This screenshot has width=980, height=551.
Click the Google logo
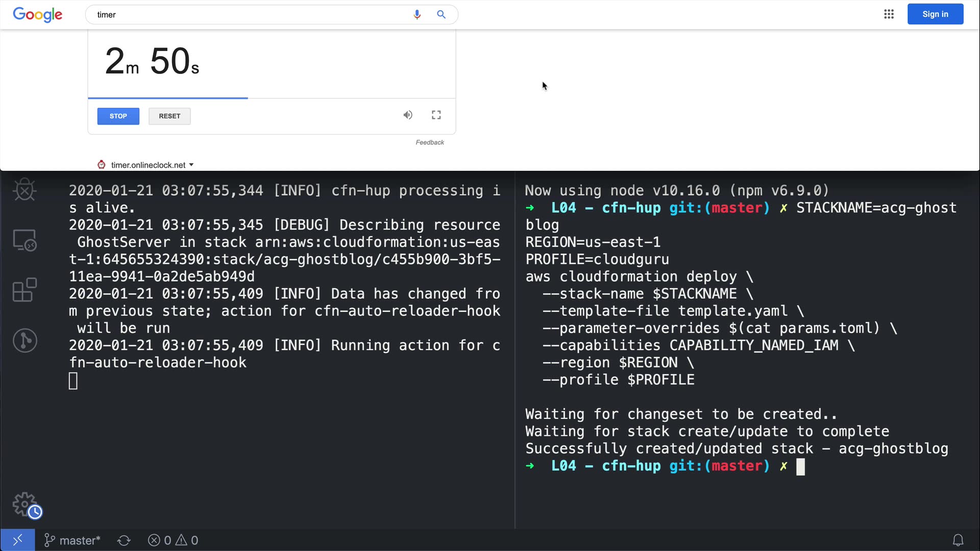(37, 14)
